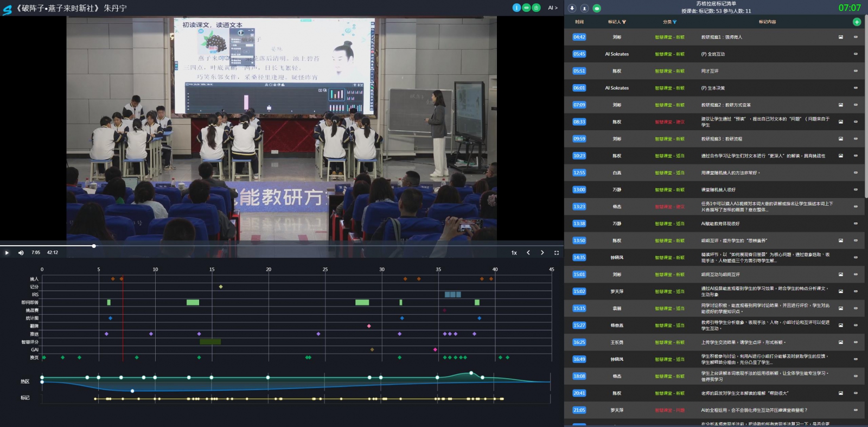868x427 pixels.
Task: Click the download icon above marker list
Action: (x=572, y=8)
